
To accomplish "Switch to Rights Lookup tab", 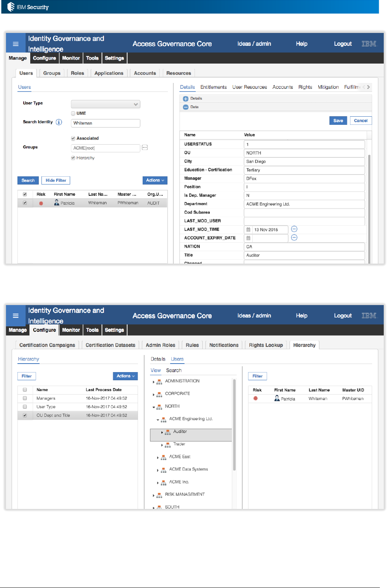I will coord(266,345).
